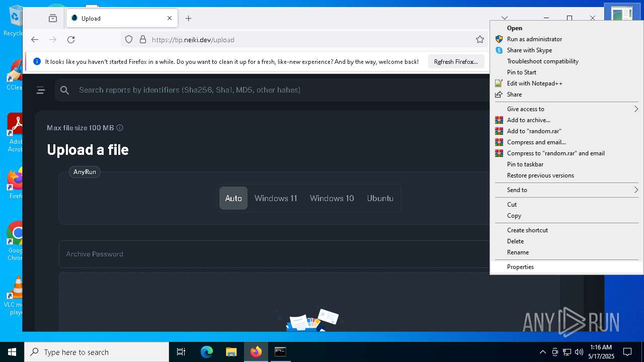644x362 pixels.
Task: Reload the current page
Action: point(71,39)
